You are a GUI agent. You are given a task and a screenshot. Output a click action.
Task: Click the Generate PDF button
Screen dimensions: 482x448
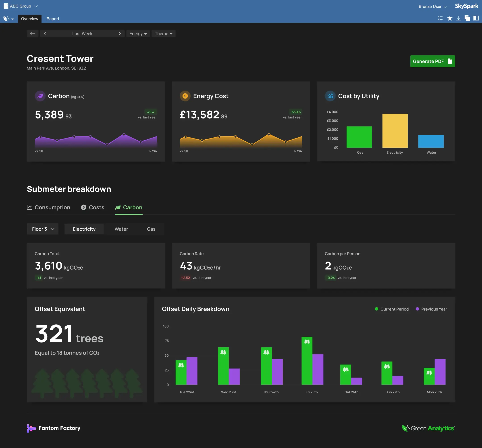pos(432,61)
